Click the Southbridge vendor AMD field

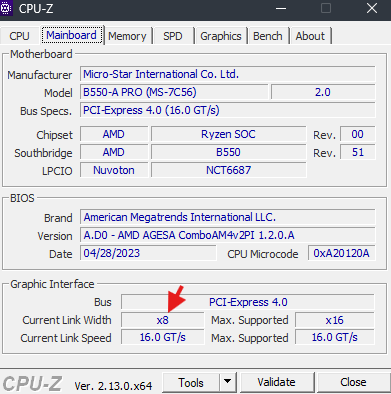tap(114, 152)
